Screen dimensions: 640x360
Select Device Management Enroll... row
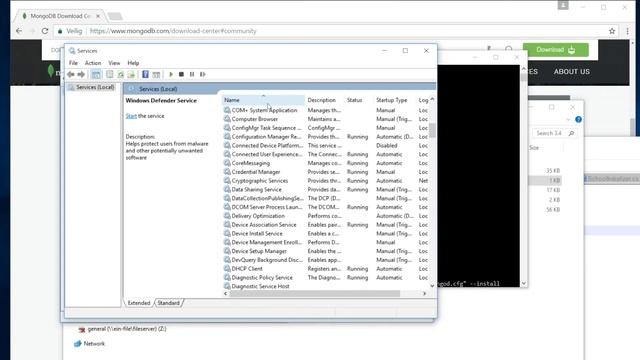pyautogui.click(x=326, y=242)
